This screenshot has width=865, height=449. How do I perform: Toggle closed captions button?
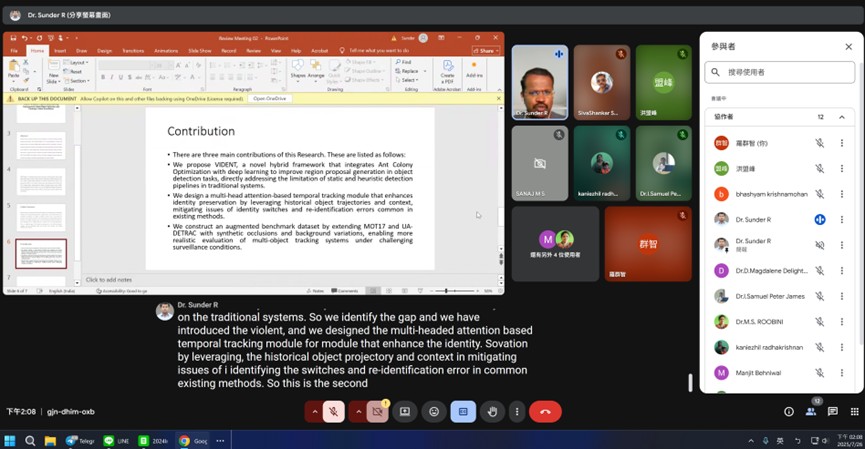coord(463,411)
